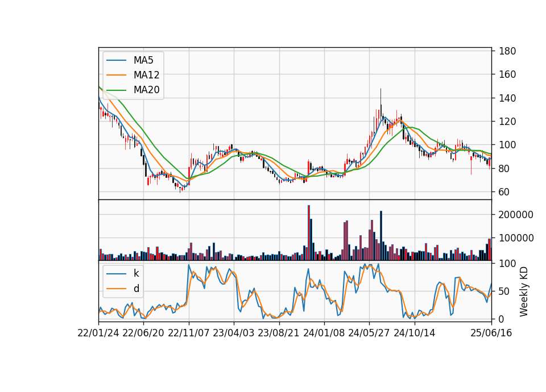Click the MA20 legend label
The image size is (546, 392).
(146, 90)
